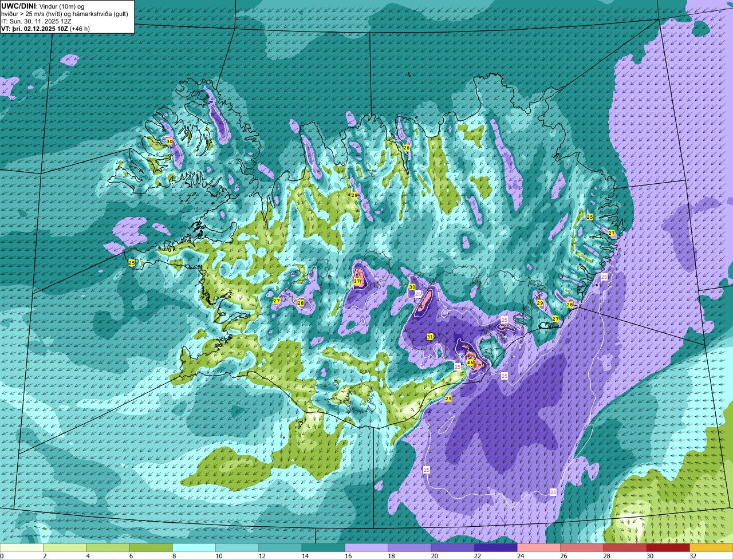
Task: Click the legend scale number 28 below the color bar
Action: point(607,556)
